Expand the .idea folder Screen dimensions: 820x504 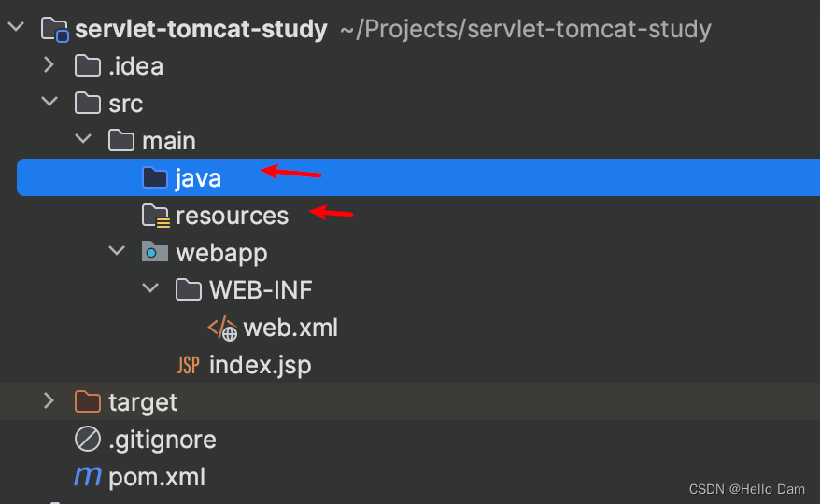click(x=49, y=64)
